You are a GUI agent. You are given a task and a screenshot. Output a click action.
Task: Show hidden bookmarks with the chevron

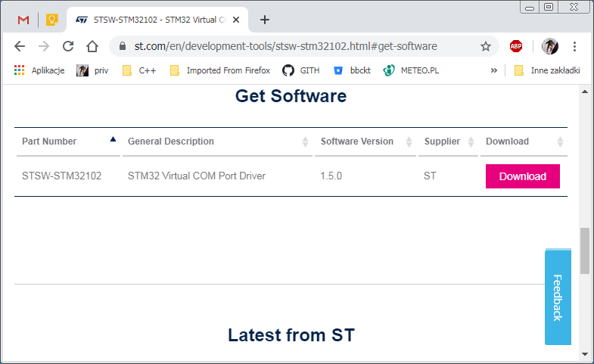[x=494, y=70]
